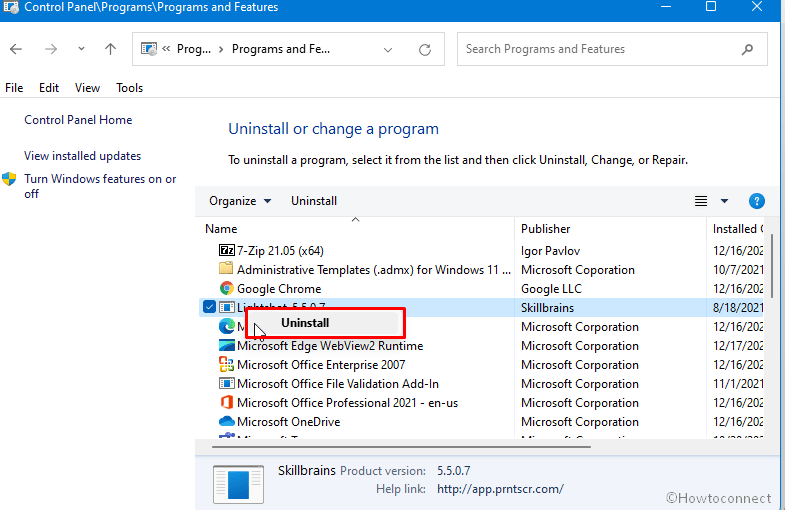Open the http://app.prntscr.com/ help link

tap(500, 489)
